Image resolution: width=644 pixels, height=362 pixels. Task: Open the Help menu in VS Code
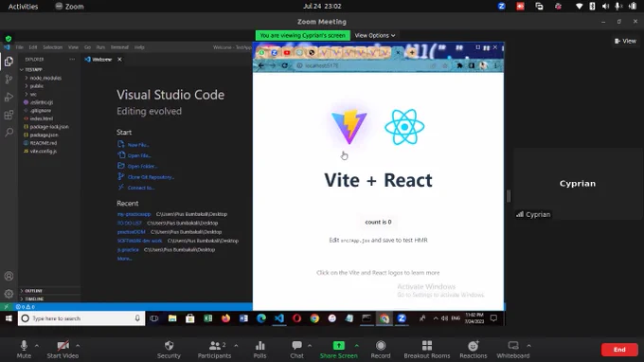click(139, 47)
